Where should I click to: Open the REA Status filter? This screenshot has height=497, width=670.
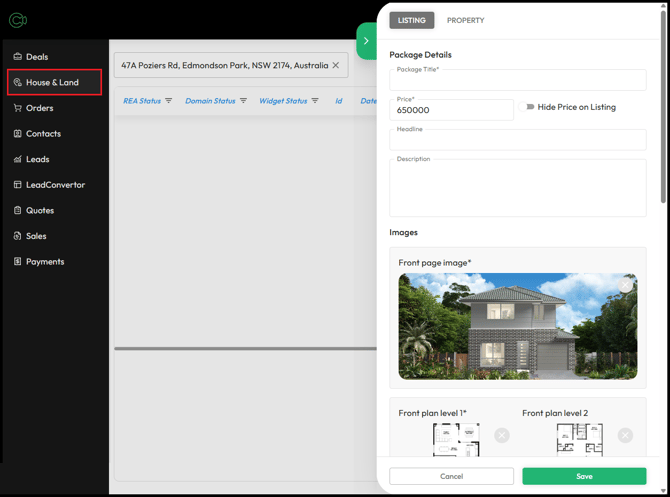[169, 100]
